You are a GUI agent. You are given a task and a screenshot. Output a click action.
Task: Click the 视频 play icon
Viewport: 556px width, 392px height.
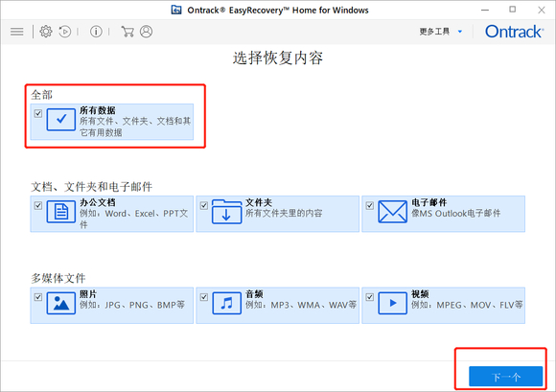392,303
